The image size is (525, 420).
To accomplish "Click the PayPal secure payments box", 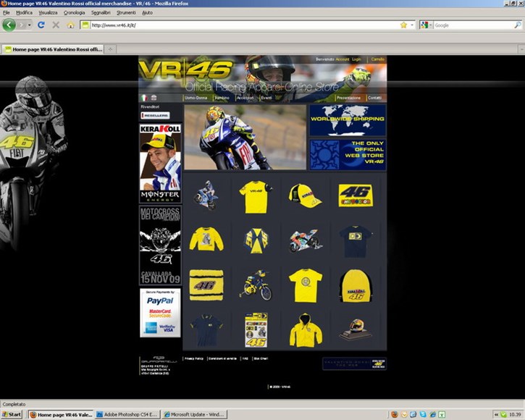I will point(160,313).
